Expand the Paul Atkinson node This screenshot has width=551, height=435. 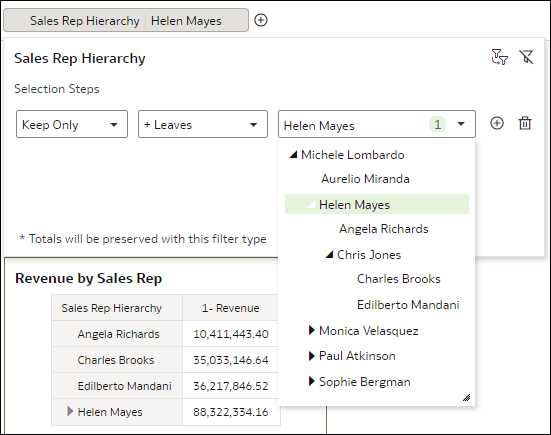311,356
